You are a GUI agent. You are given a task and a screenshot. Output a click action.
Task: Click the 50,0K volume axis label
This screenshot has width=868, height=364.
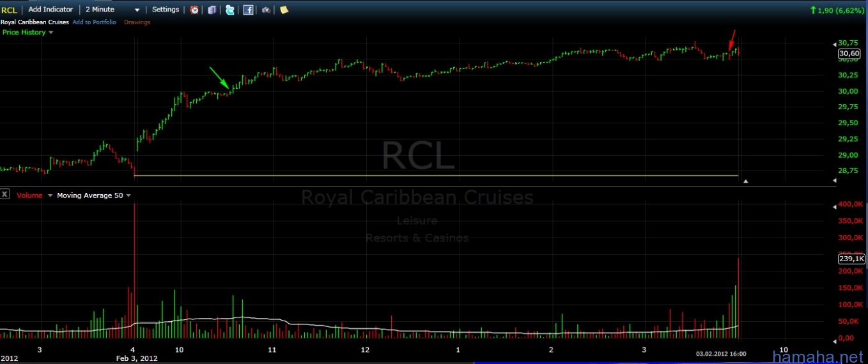849,321
